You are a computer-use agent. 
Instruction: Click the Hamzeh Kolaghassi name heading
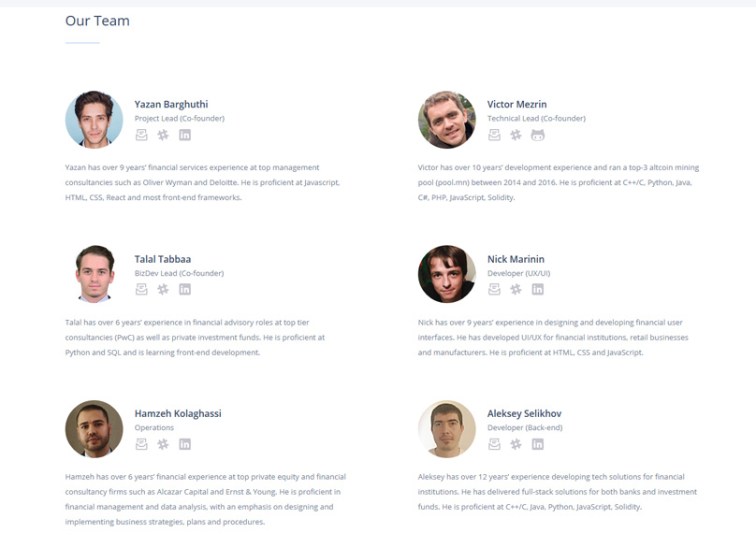click(x=178, y=413)
